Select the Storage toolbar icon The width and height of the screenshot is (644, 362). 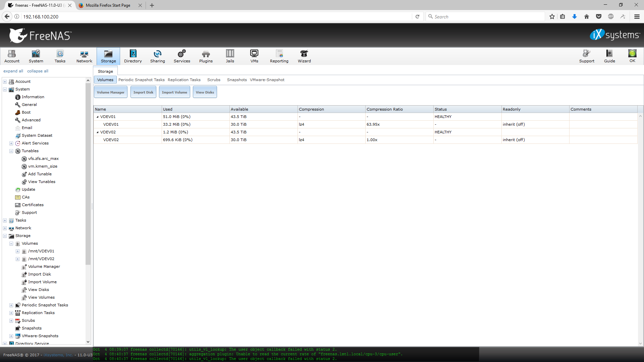[x=108, y=56]
